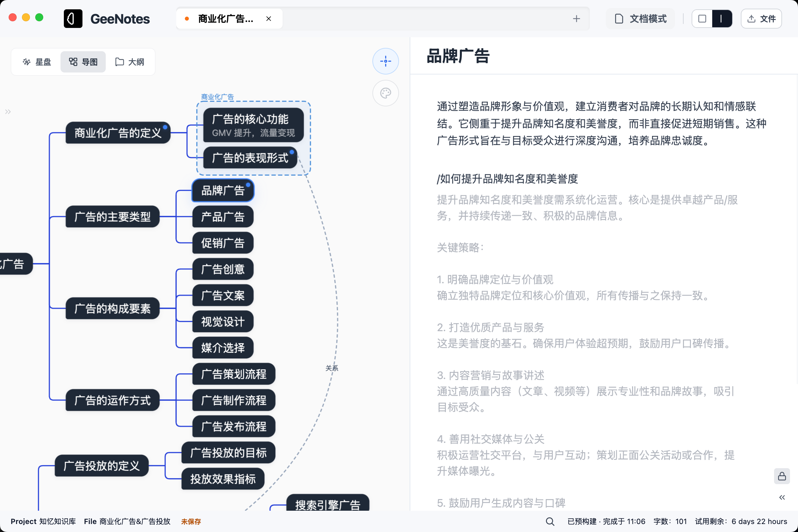Select the 星盘 view icon
Screen dimensions: 798x532
click(37, 62)
